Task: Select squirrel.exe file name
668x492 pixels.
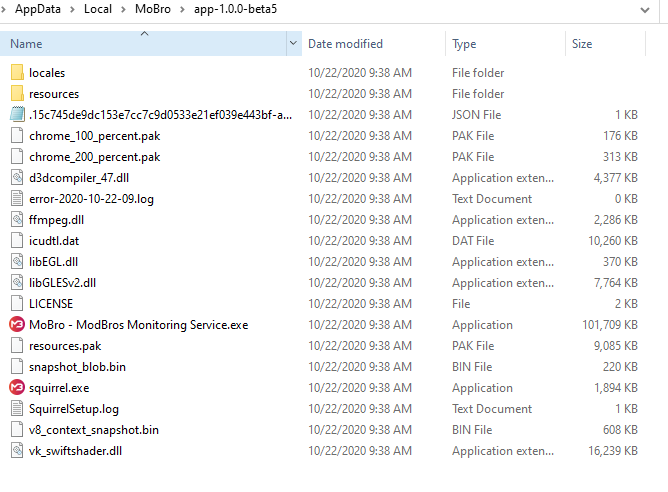Action: tap(59, 388)
